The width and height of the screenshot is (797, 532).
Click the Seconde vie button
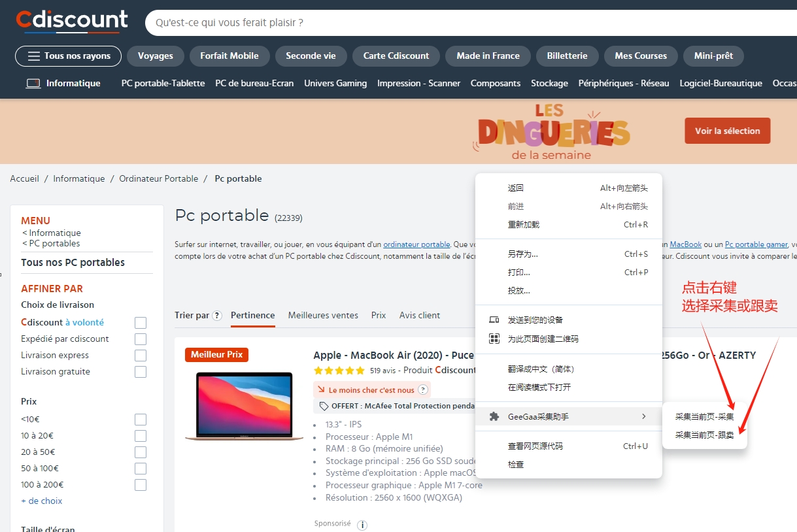pyautogui.click(x=311, y=56)
